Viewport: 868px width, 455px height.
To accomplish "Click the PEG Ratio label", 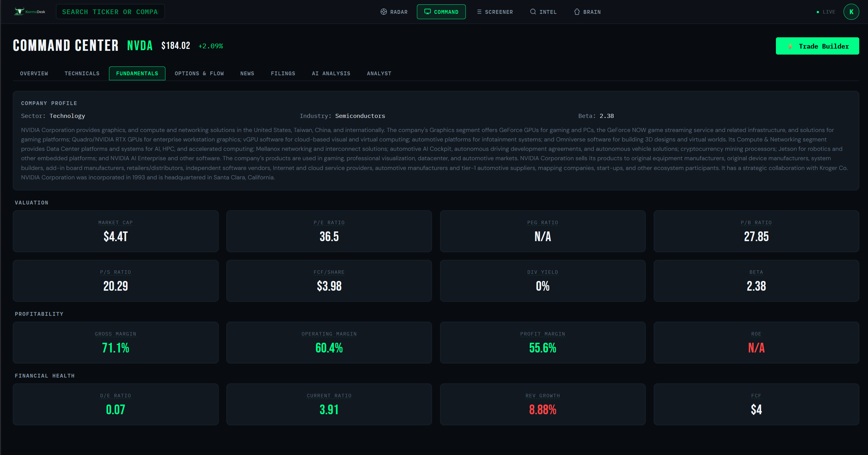I will point(542,223).
